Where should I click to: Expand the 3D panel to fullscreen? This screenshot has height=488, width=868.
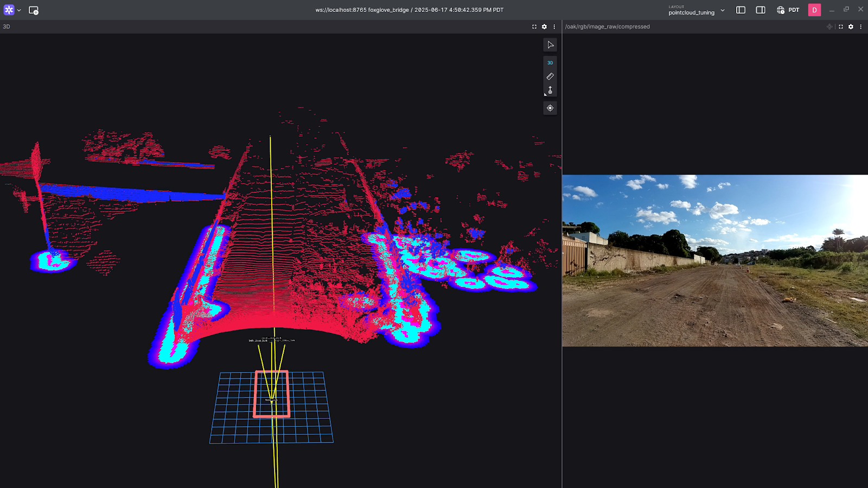(534, 27)
